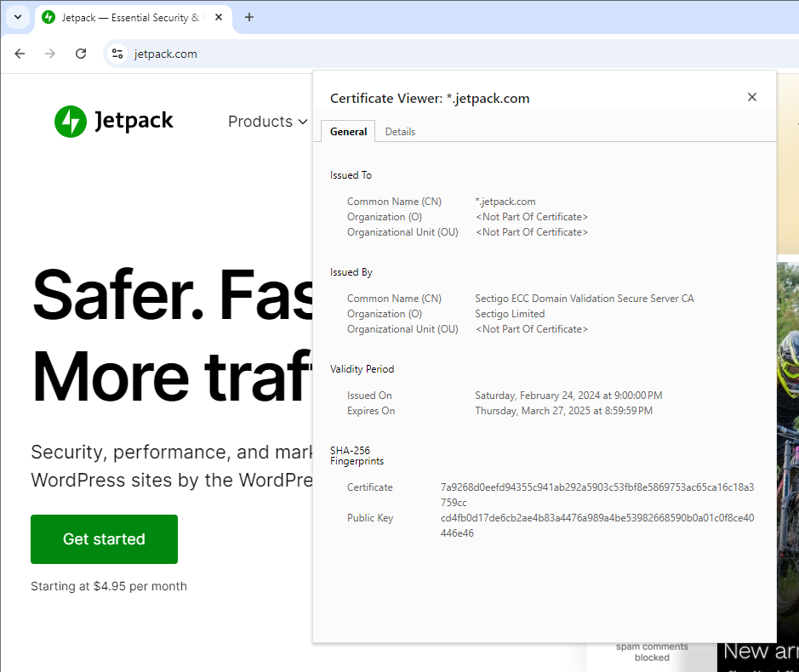The image size is (799, 672).
Task: Click the browser forward arrow
Action: [x=50, y=54]
